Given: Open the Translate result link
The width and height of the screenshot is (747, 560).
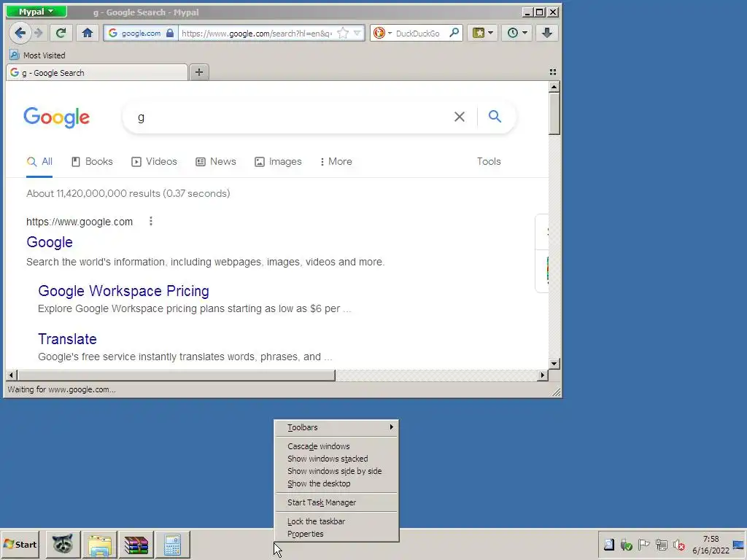Looking at the screenshot, I should pos(67,339).
